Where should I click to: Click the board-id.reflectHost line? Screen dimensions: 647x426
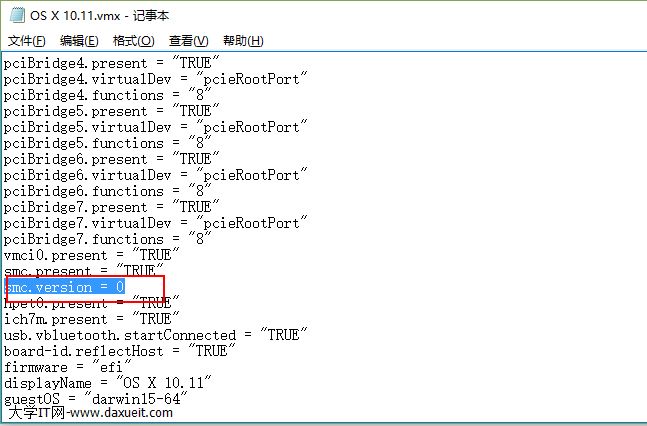click(120, 351)
